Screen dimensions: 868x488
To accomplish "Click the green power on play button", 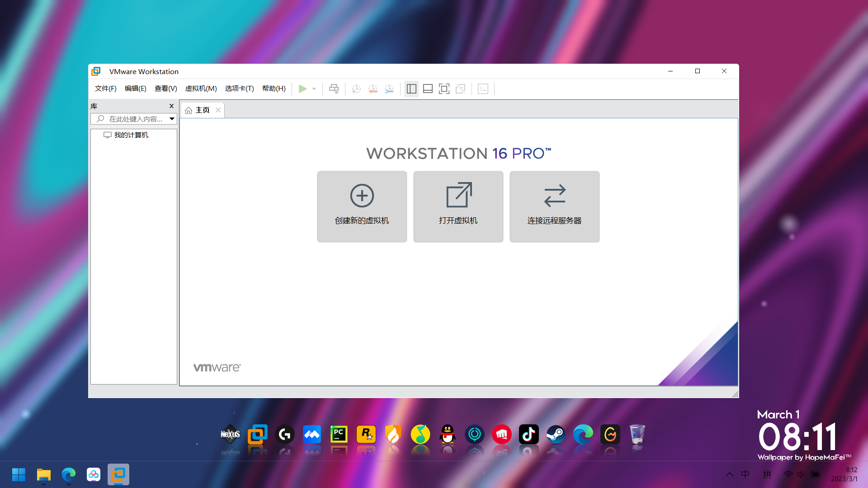I will click(302, 89).
